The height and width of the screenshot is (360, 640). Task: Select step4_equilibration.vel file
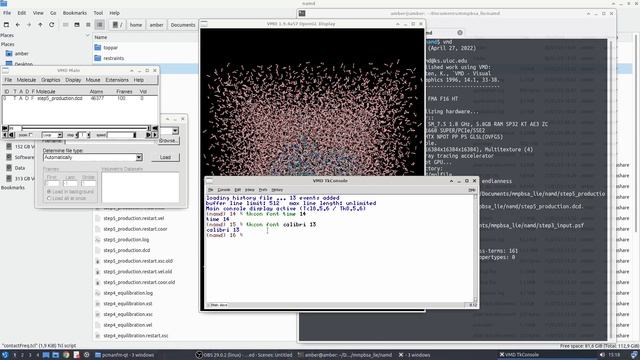[x=127, y=325]
